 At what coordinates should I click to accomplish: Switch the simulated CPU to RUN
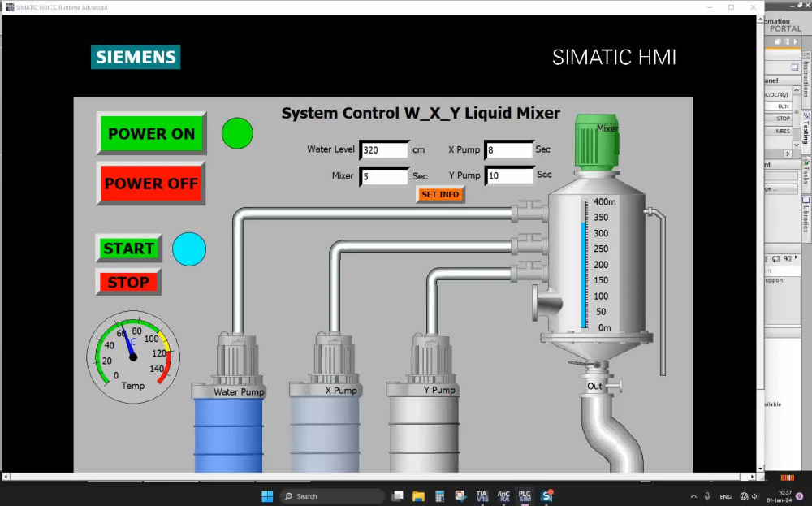coord(784,107)
